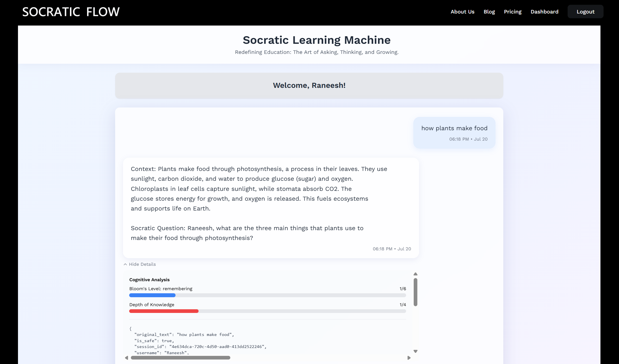This screenshot has width=619, height=364.
Task: Click the "username": "Raneesh" JSON line
Action: pos(161,353)
